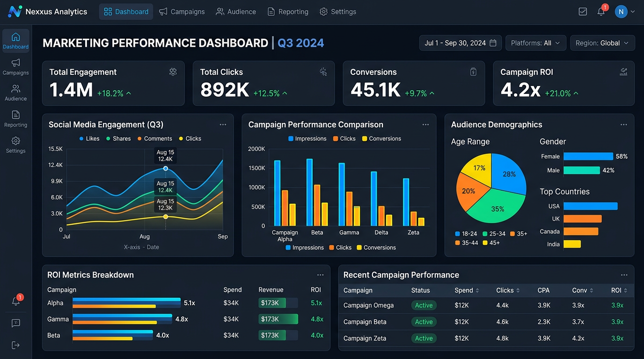The image size is (644, 359).
Task: Switch to the Campaigns tab in top navigation
Action: pos(182,12)
